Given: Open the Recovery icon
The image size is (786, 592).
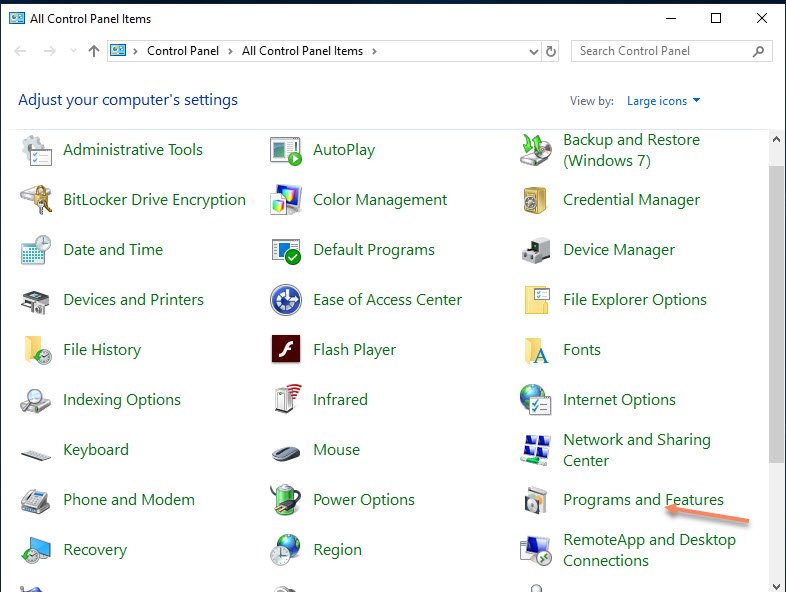Looking at the screenshot, I should tap(36, 550).
